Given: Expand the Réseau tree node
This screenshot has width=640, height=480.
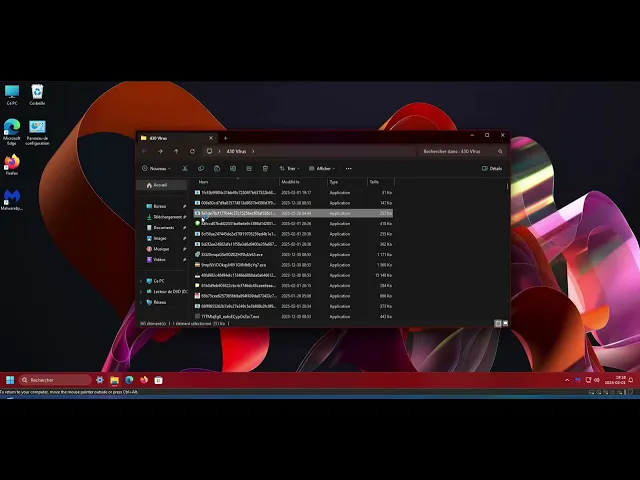Looking at the screenshot, I should coord(141,302).
